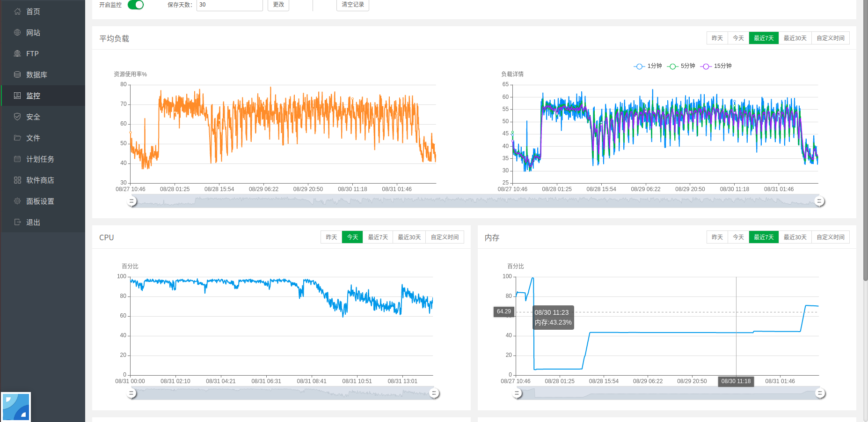The image size is (868, 422).
Task: Click left zoom handle of 内存 chart
Action: [517, 393]
